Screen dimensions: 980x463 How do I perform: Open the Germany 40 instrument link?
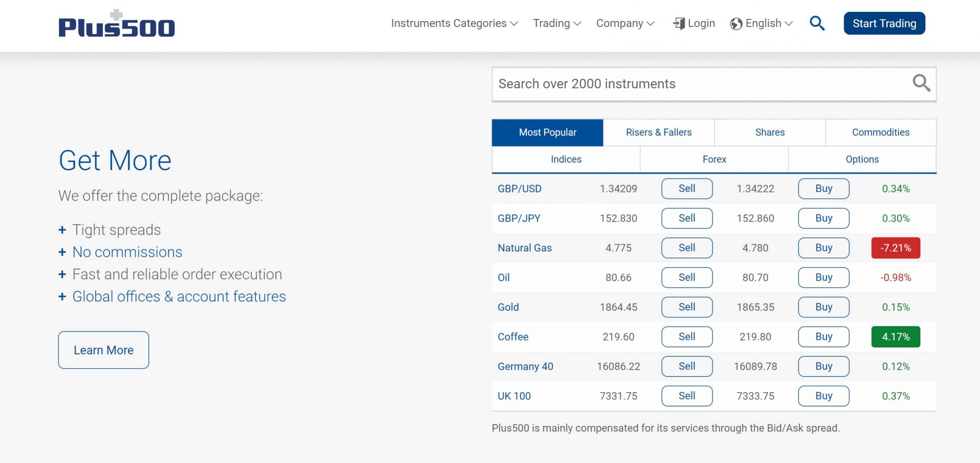click(525, 366)
